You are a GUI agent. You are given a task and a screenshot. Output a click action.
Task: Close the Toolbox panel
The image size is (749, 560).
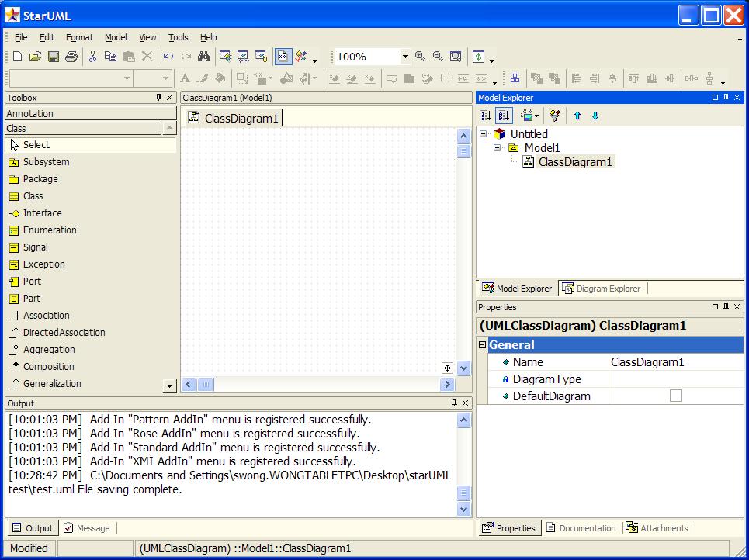[169, 98]
